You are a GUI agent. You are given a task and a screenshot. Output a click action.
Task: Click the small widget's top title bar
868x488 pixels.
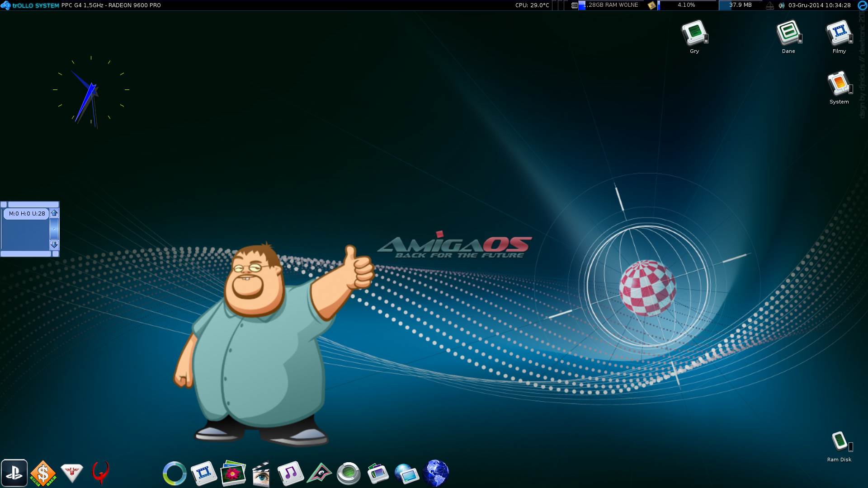[x=33, y=204]
